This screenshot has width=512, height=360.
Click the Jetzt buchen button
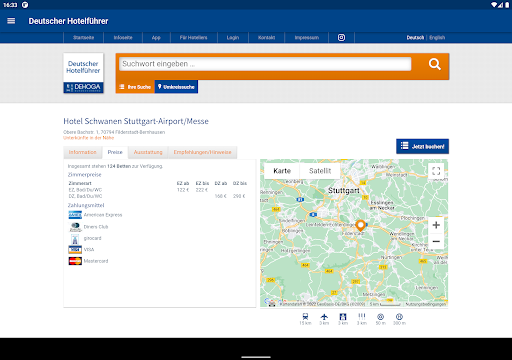pyautogui.click(x=422, y=146)
